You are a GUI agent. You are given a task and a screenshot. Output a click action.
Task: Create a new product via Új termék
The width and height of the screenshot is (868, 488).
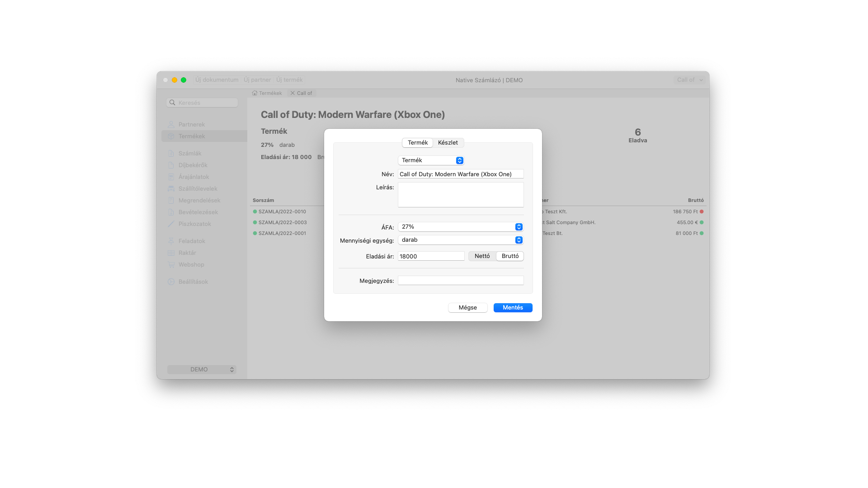[289, 80]
